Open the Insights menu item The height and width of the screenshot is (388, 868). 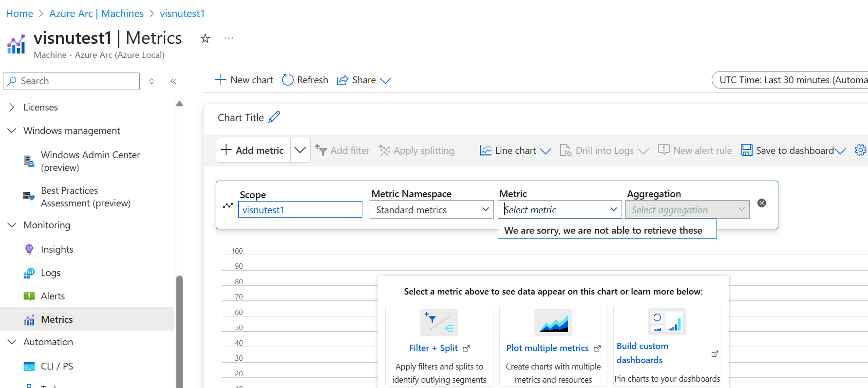pyautogui.click(x=57, y=249)
